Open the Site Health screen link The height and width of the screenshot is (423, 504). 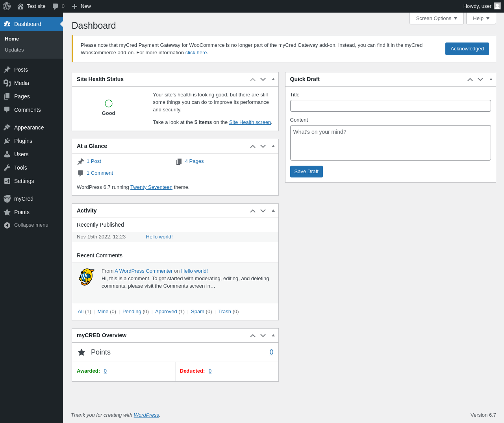(x=250, y=122)
